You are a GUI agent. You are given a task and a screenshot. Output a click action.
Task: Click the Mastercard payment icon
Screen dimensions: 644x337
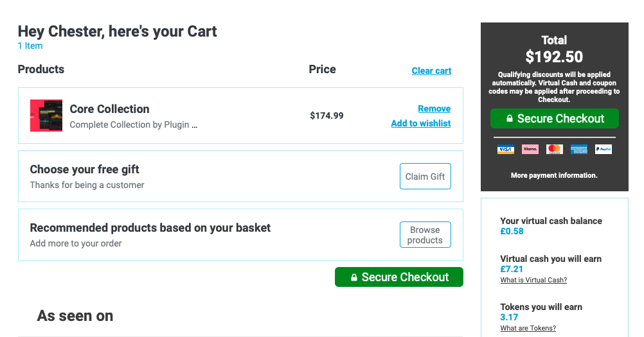click(x=554, y=150)
